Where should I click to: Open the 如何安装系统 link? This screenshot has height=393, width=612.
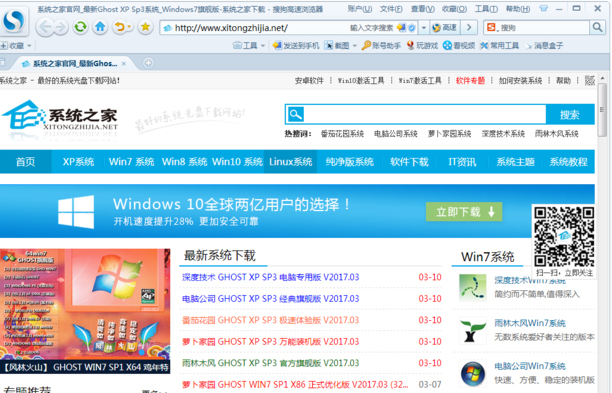[x=520, y=81]
